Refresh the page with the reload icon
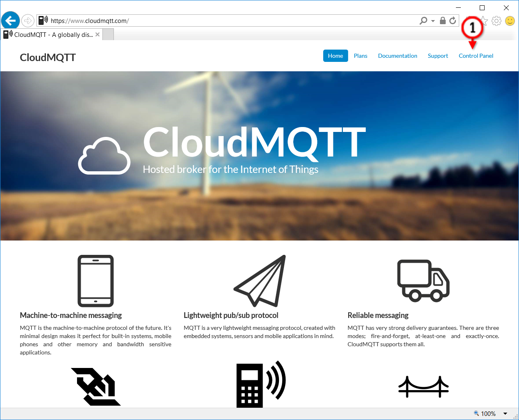 pyautogui.click(x=453, y=20)
